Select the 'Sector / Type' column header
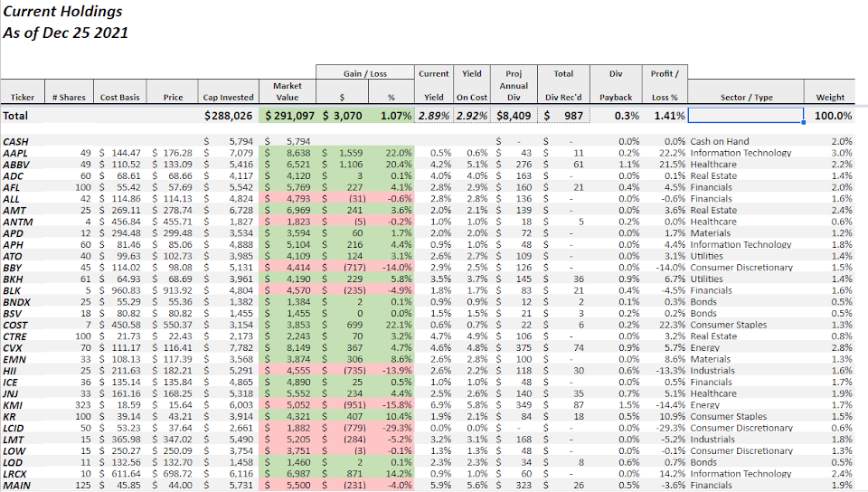 [746, 97]
